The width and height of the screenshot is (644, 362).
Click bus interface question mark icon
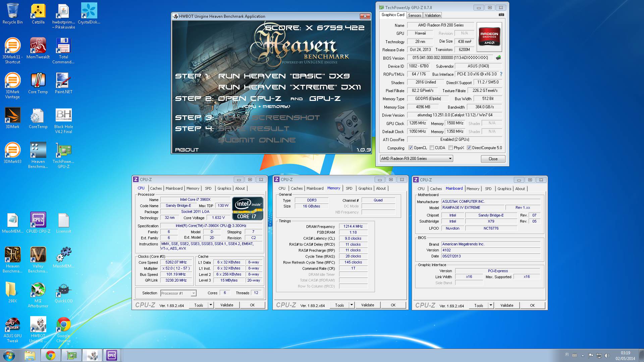[x=501, y=74]
